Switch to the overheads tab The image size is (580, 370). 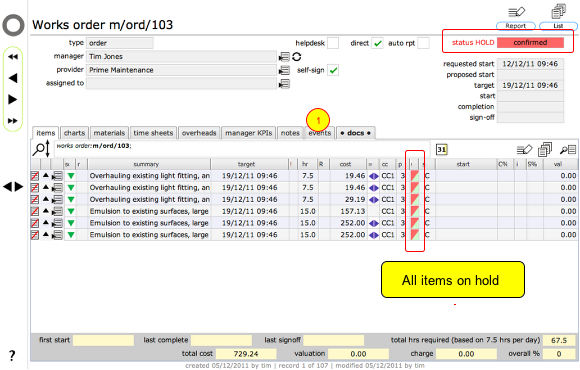pyautogui.click(x=199, y=133)
